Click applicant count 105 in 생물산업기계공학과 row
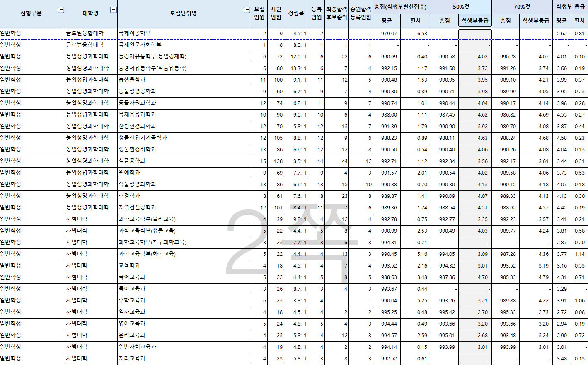This screenshot has height=365, width=588. (x=276, y=138)
